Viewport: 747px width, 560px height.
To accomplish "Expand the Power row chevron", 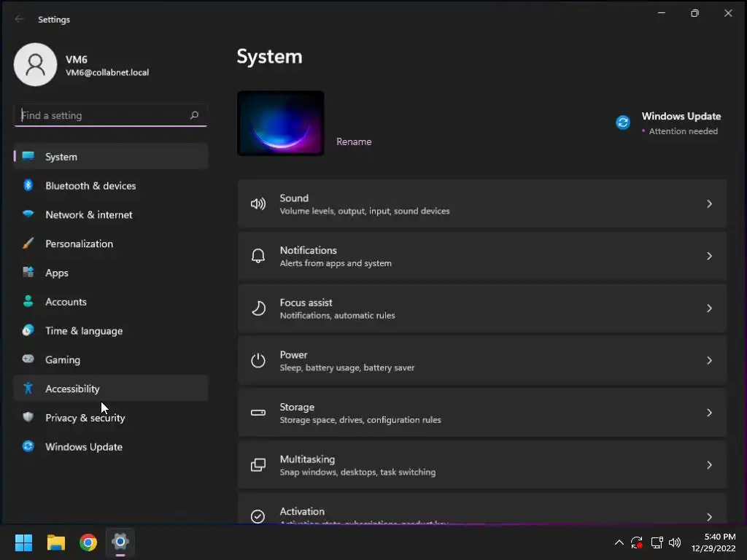I will [x=709, y=360].
